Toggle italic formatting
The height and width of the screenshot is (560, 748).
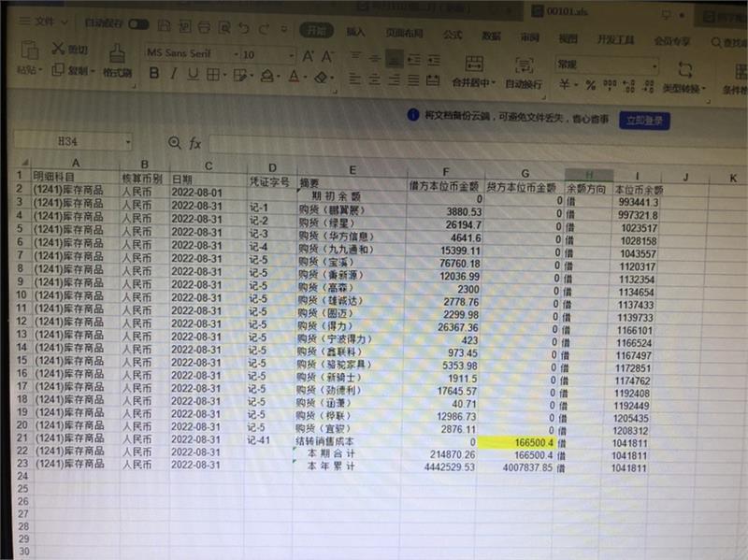(175, 75)
